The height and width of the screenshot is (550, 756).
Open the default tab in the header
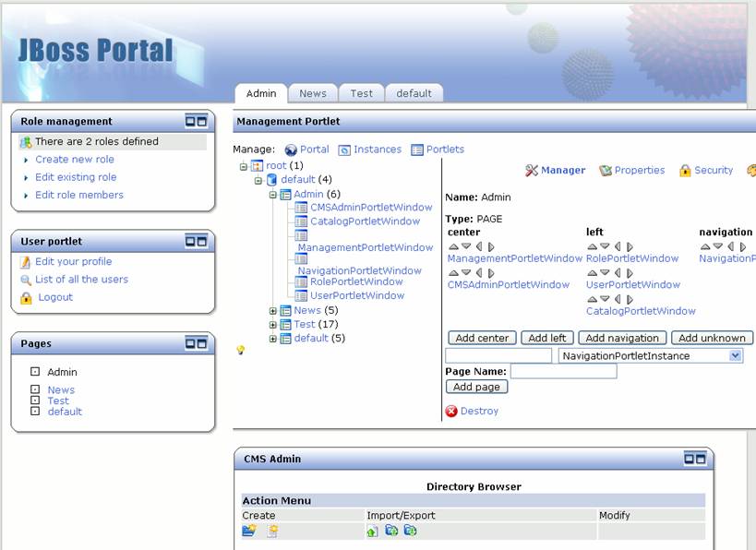(414, 93)
